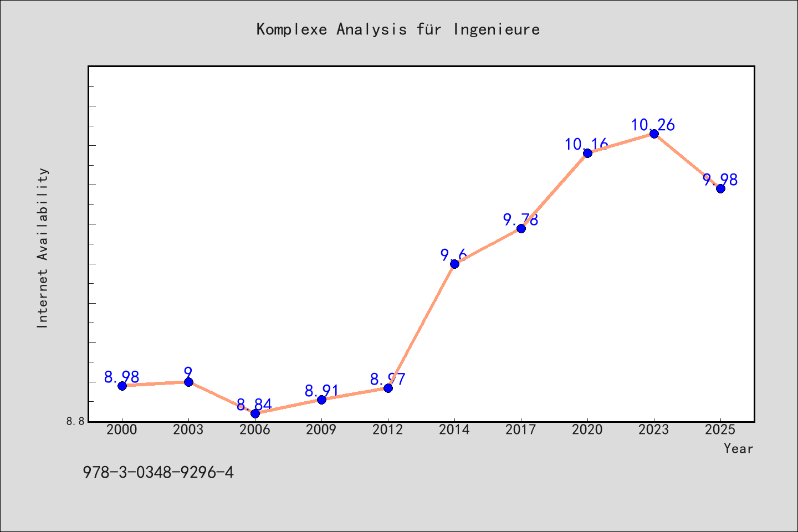Viewport: 798px width, 532px height.
Task: Click the 'Internet Availability' axis label
Action: (43, 248)
